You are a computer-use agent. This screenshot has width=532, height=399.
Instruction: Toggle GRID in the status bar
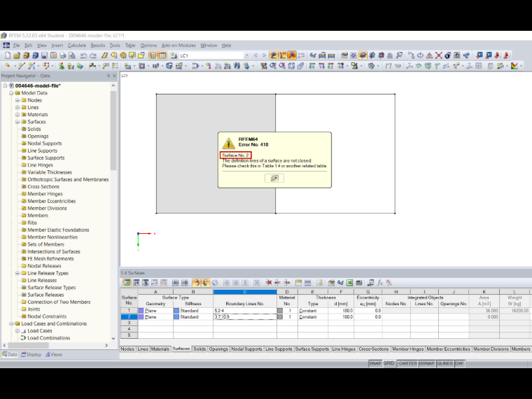point(388,363)
